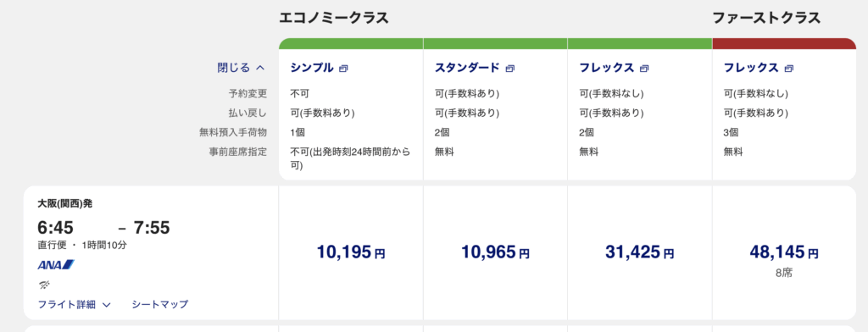Open popup icon beside economy フレックス

pos(644,69)
